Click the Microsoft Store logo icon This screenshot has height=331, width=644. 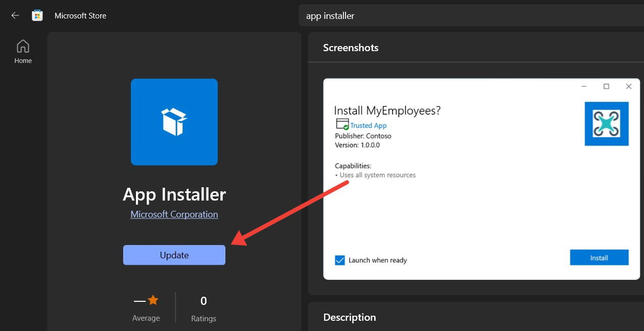[x=37, y=15]
